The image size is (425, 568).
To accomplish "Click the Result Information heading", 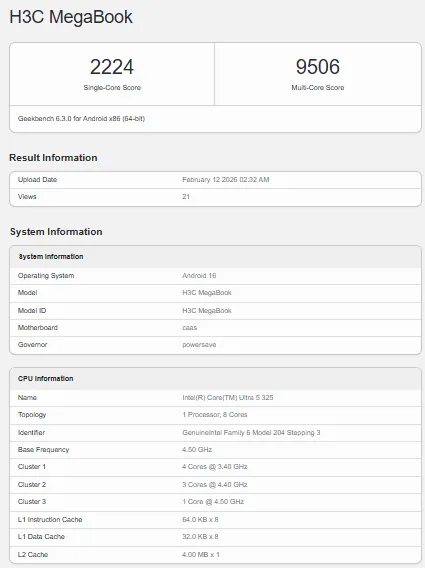I will 53,158.
